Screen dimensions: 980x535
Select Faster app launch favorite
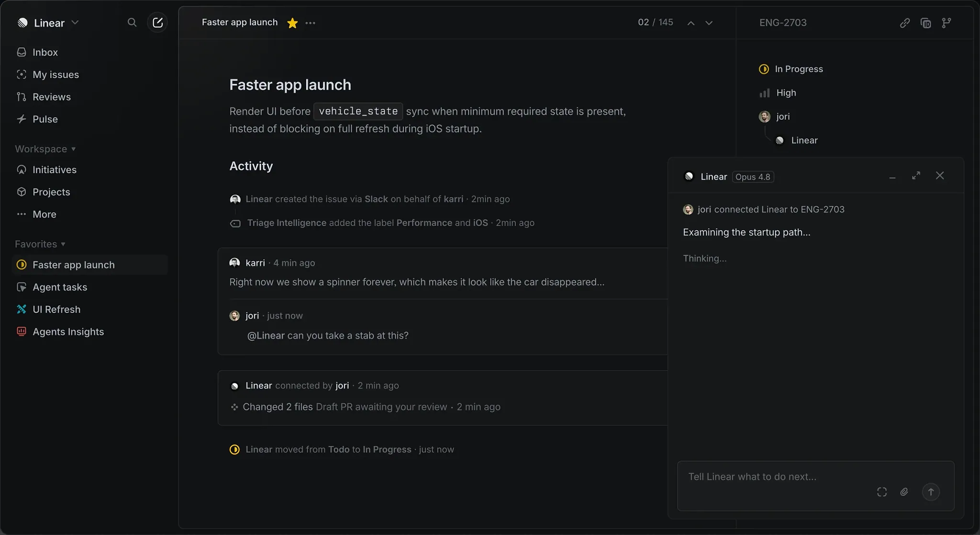click(x=90, y=265)
